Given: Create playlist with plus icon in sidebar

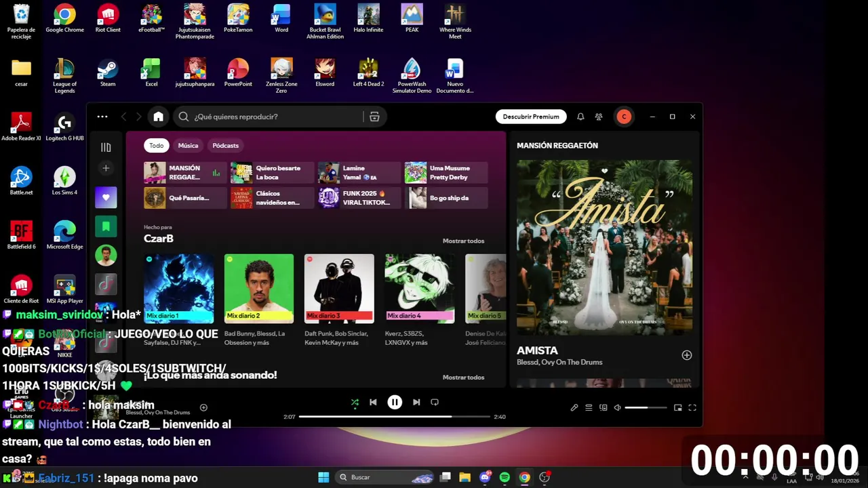Looking at the screenshot, I should tap(106, 168).
